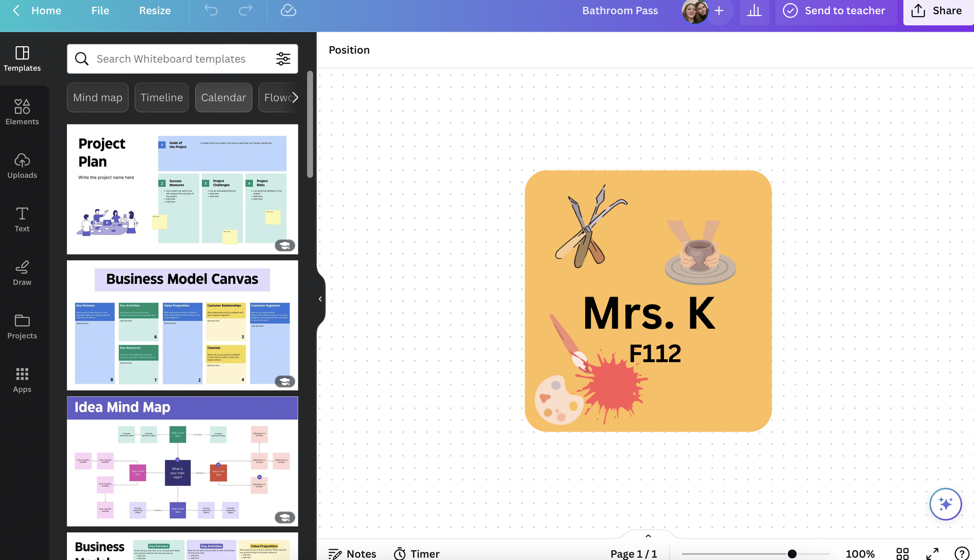Toggle grid view of pages

coord(902,554)
